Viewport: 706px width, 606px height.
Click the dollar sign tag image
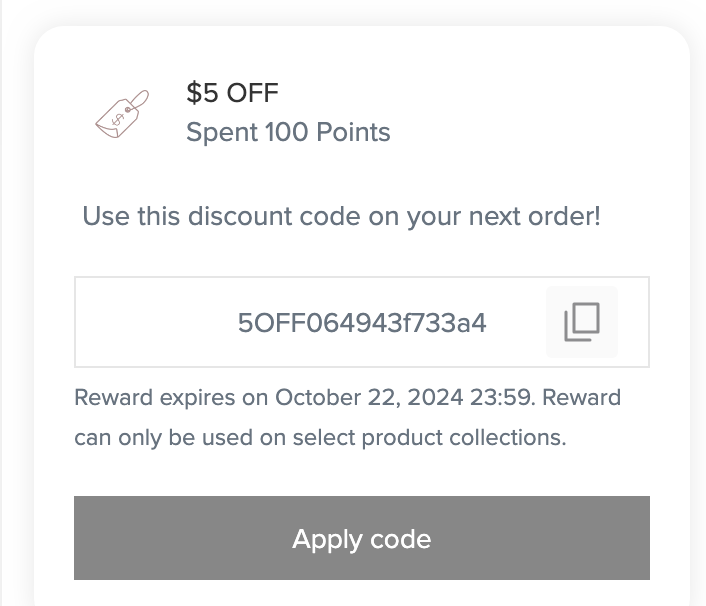click(122, 114)
